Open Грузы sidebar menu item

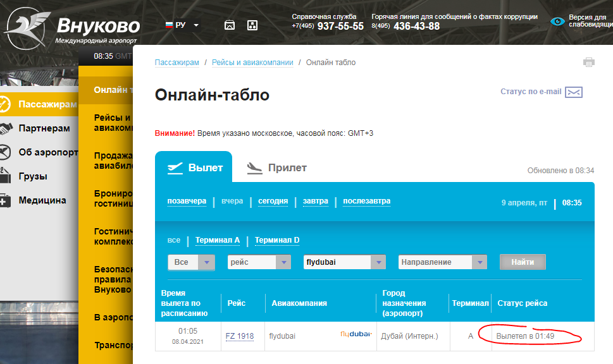tap(33, 176)
